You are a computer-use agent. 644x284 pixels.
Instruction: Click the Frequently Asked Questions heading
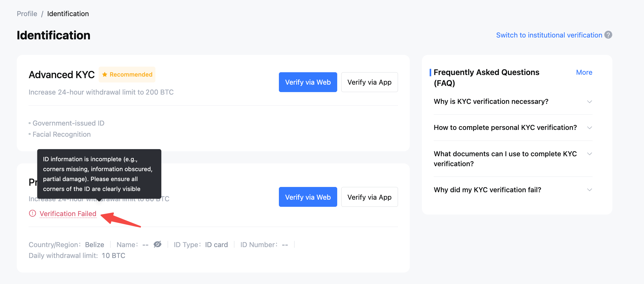pos(486,78)
